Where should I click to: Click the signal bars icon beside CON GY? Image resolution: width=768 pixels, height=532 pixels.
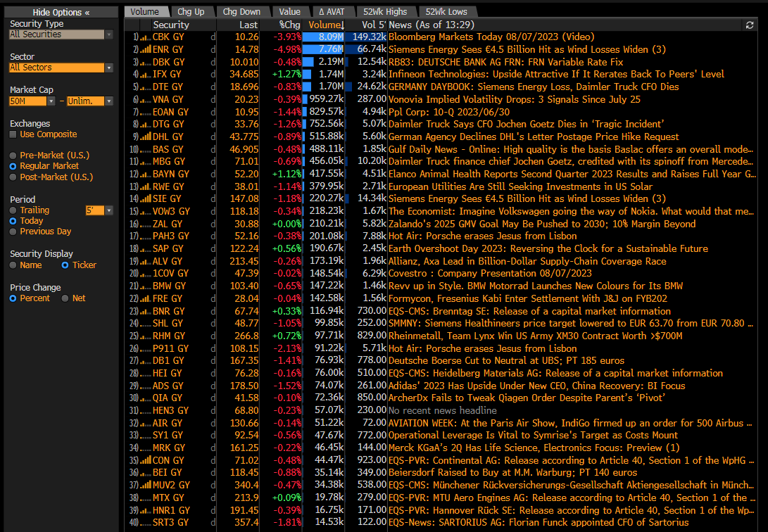[146, 460]
